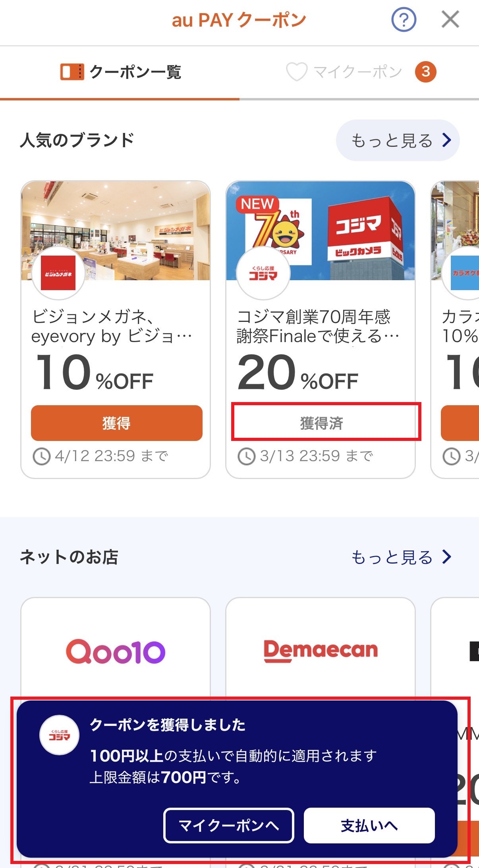Click the ビジョンメガネ round logo icon
This screenshot has width=479, height=868.
point(58,273)
